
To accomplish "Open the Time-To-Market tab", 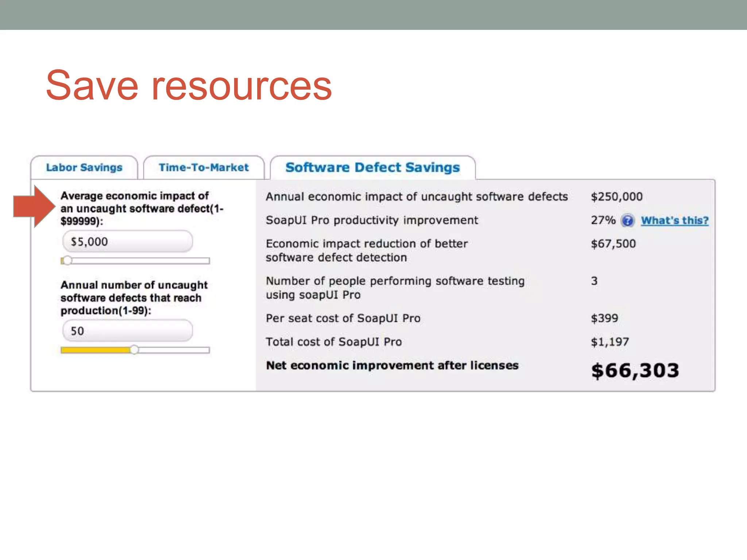I will click(x=204, y=167).
